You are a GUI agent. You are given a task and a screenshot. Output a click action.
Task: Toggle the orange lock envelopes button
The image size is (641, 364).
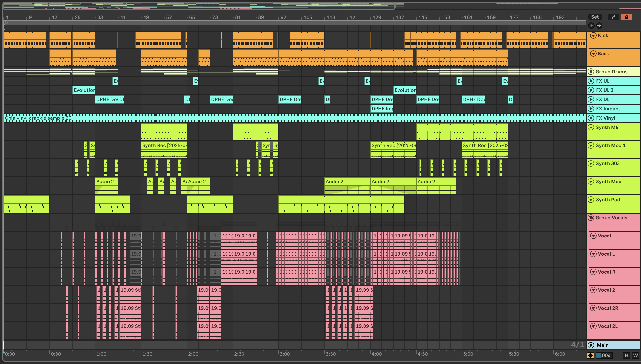tap(626, 17)
